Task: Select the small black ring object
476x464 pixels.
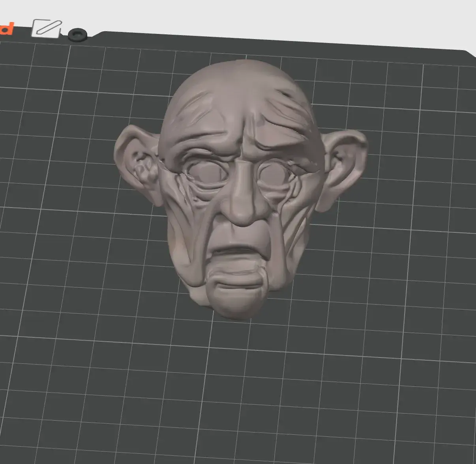Action: pyautogui.click(x=78, y=34)
